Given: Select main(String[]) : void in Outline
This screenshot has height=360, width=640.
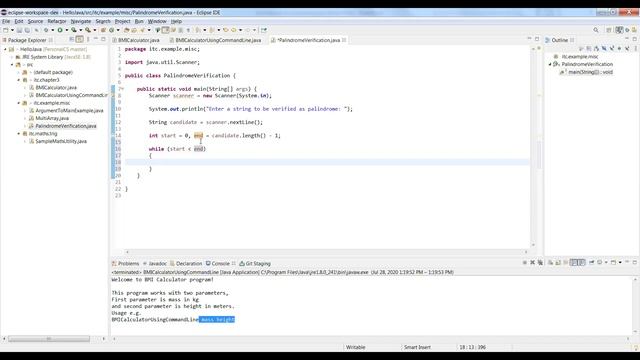Looking at the screenshot, I should [x=590, y=72].
